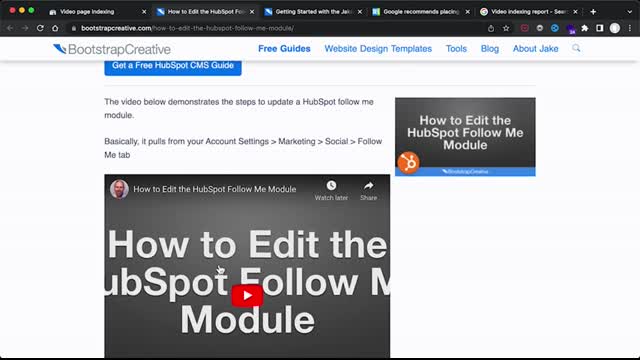
Task: Open the gray round extension icon
Action: [x=540, y=28]
